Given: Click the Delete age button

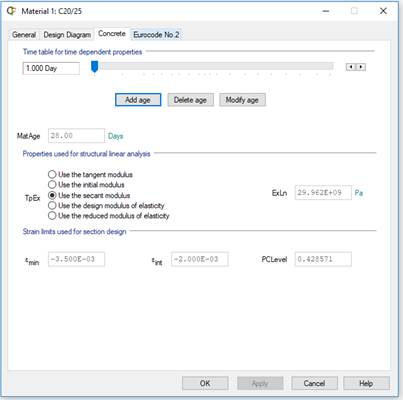Looking at the screenshot, I should (x=190, y=100).
